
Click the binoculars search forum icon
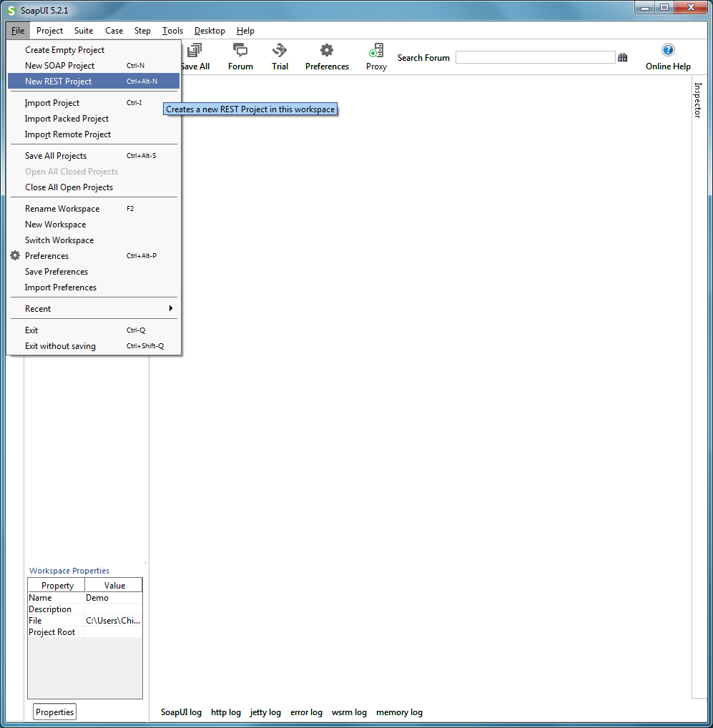point(622,57)
